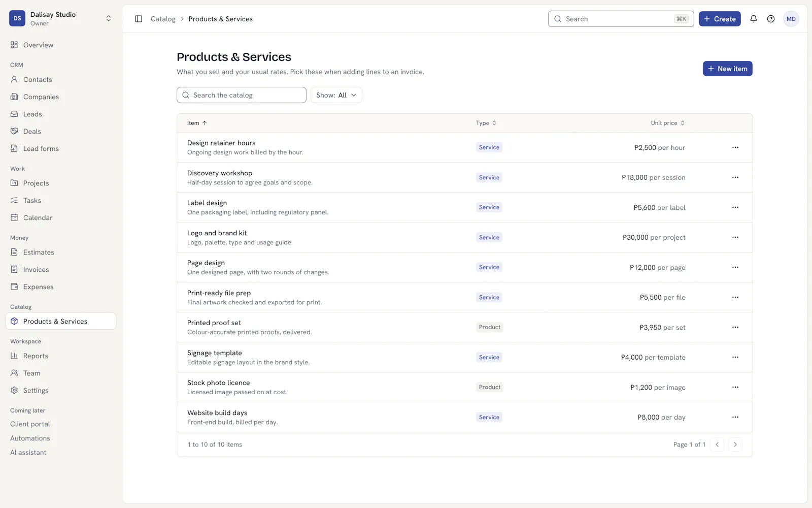Open row actions for Discovery workshop

(735, 177)
